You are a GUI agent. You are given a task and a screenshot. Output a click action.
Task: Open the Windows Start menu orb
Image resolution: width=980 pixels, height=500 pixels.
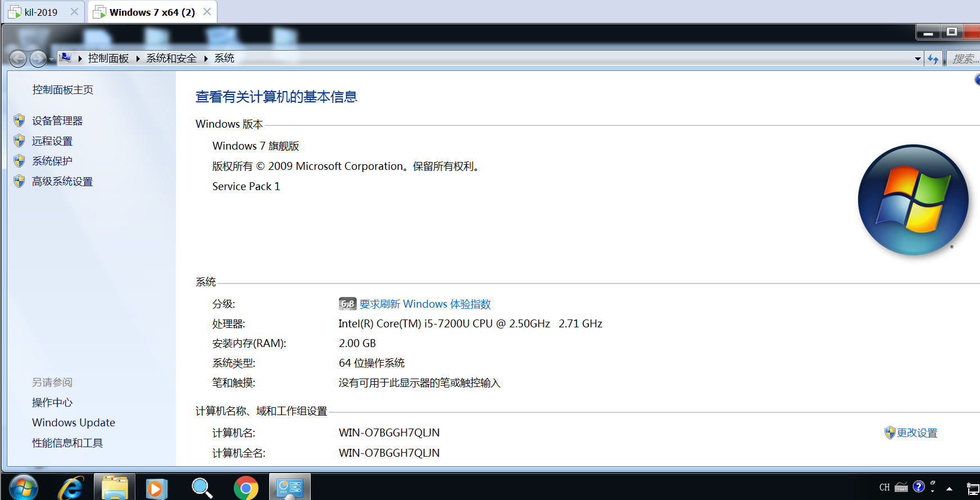click(x=24, y=488)
